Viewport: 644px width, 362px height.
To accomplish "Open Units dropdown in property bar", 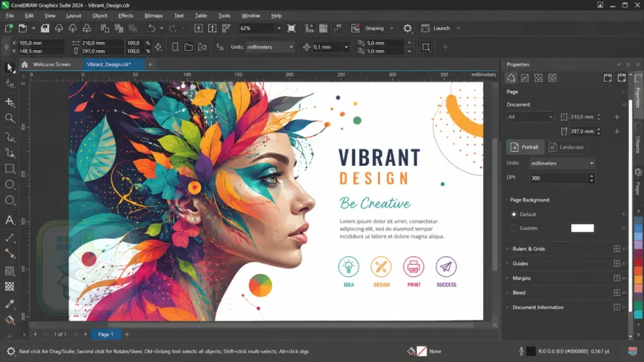I will pos(270,47).
